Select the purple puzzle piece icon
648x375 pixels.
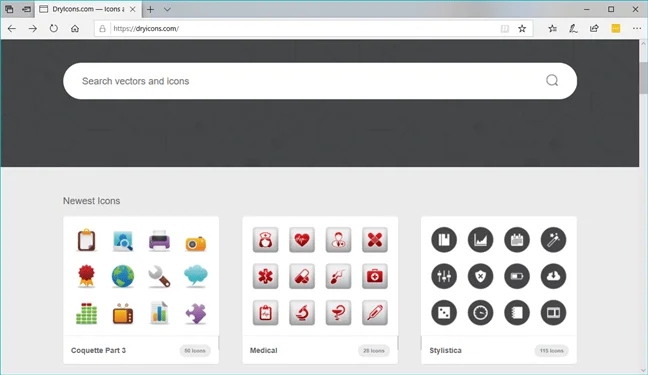click(x=195, y=313)
